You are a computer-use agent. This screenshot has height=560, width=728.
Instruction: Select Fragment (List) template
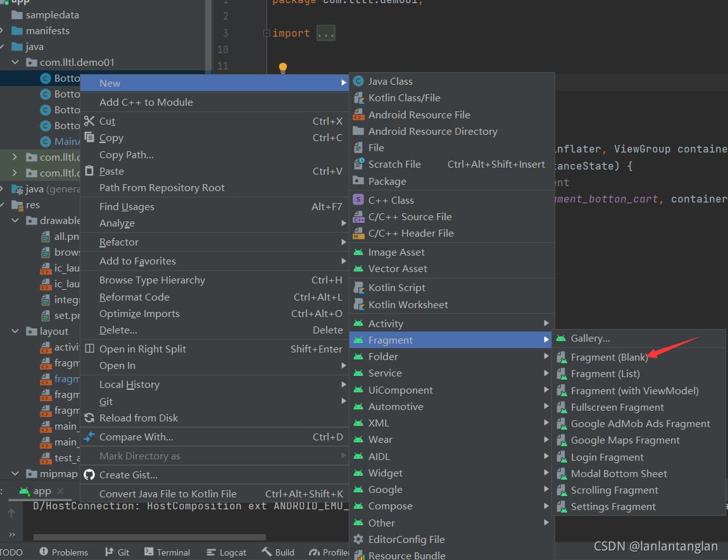click(x=605, y=373)
